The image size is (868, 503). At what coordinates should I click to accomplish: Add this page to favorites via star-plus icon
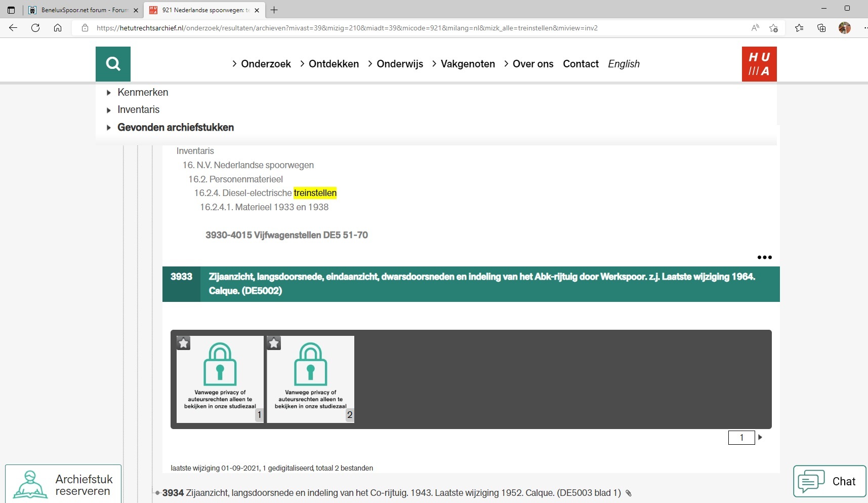(x=773, y=28)
